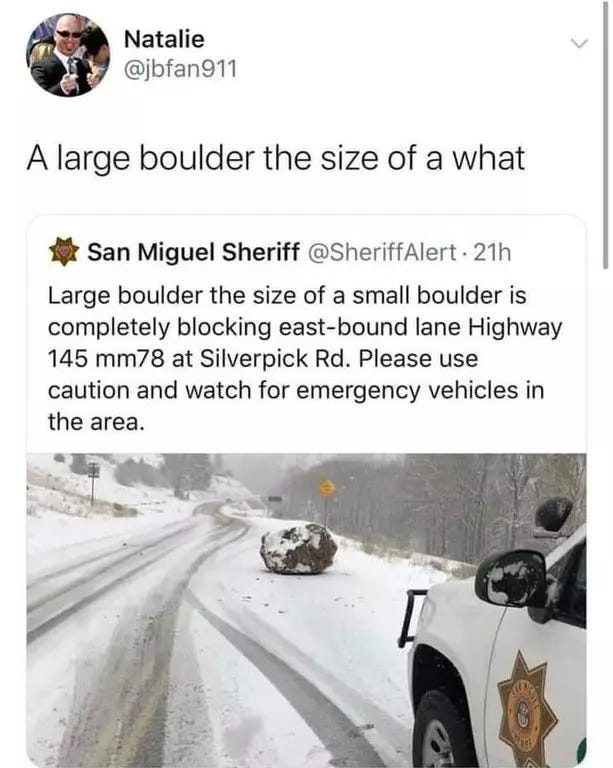Click the yellow road sign in photo
The image size is (613, 768).
(327, 487)
